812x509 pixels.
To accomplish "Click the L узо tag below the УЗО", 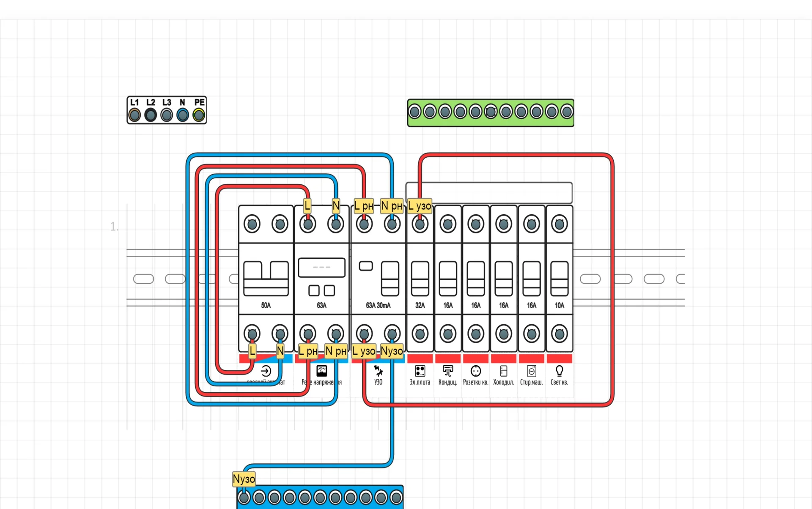I will click(364, 351).
